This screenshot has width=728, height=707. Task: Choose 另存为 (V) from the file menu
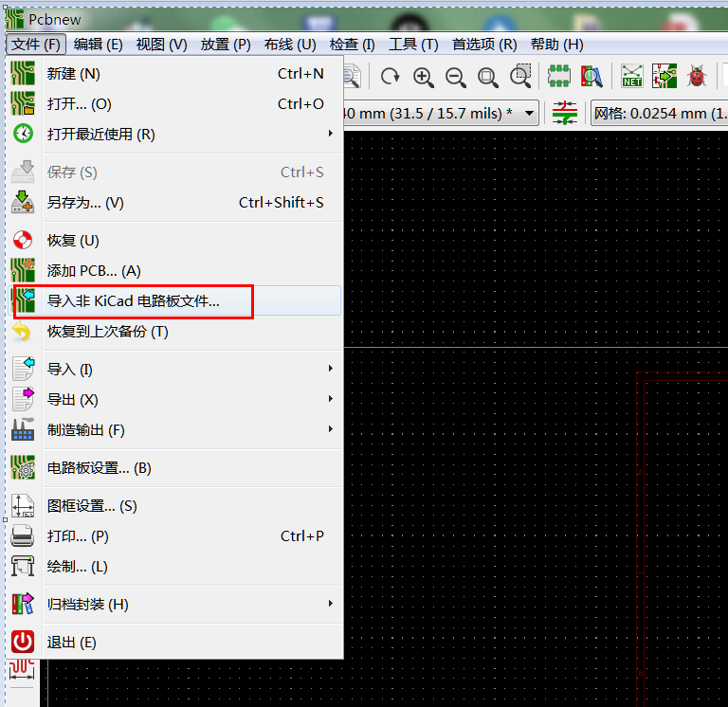click(x=85, y=202)
